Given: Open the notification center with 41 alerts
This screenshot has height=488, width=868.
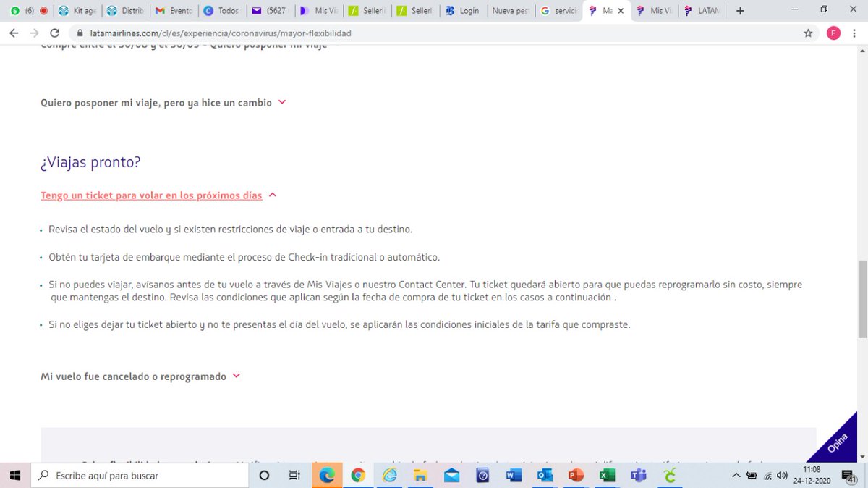Looking at the screenshot, I should coord(849,476).
